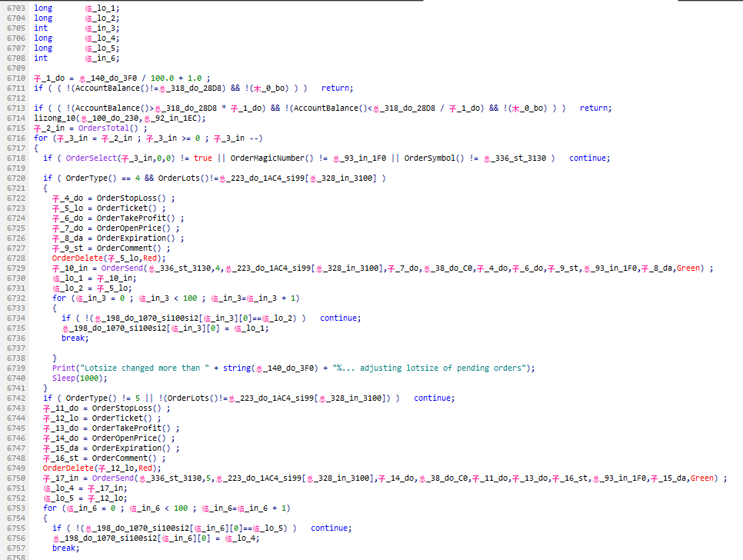Click 'OrderTakeProfit()' on line 6724
This screenshot has height=560, width=743.
click(x=136, y=218)
